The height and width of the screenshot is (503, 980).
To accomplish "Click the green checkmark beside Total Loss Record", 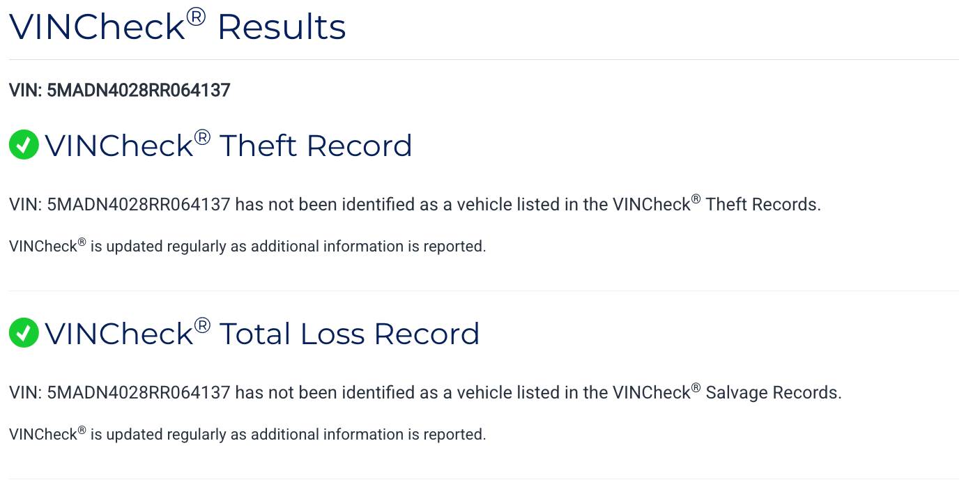I will 24,333.
